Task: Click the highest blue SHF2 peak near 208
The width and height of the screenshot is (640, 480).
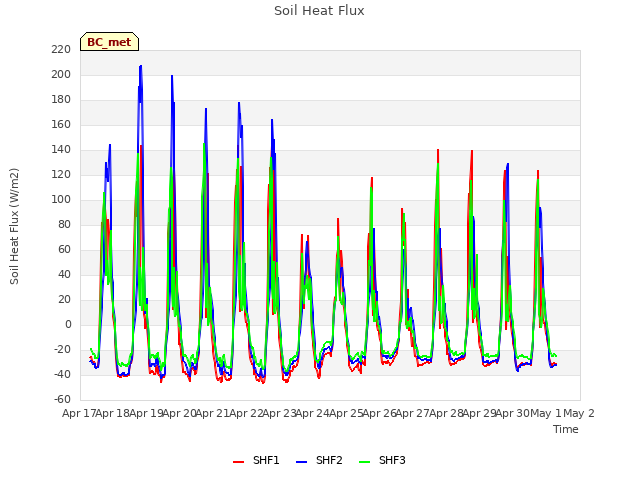Action: pos(141,66)
